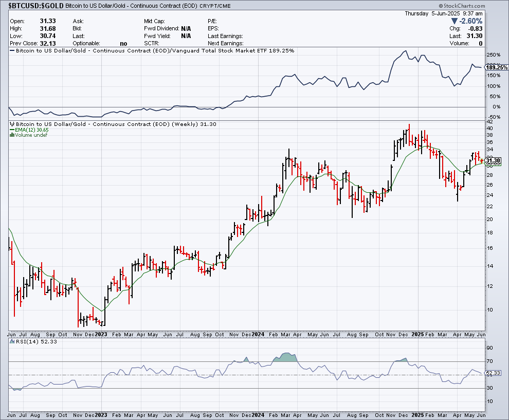
Task: Click the 'CRYPT/CME' exchange label
Action: [215, 6]
